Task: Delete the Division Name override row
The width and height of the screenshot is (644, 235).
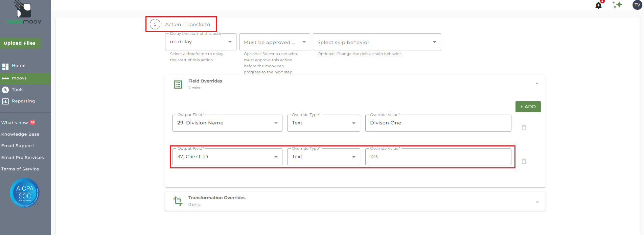Action: [x=524, y=127]
